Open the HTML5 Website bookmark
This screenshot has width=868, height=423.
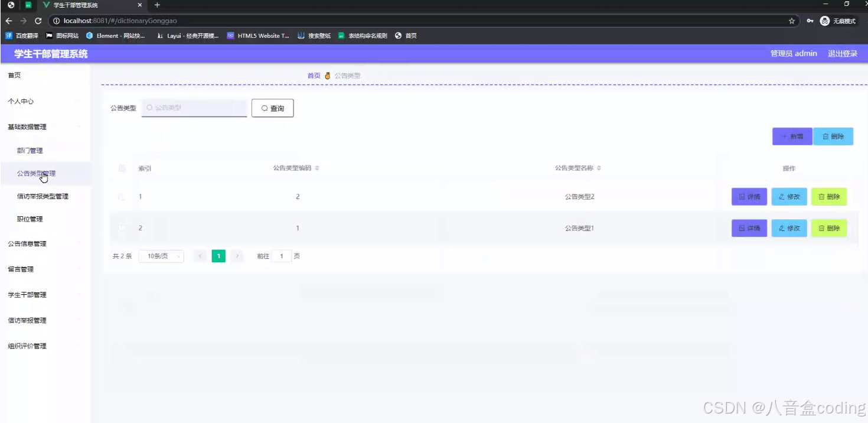click(x=258, y=35)
